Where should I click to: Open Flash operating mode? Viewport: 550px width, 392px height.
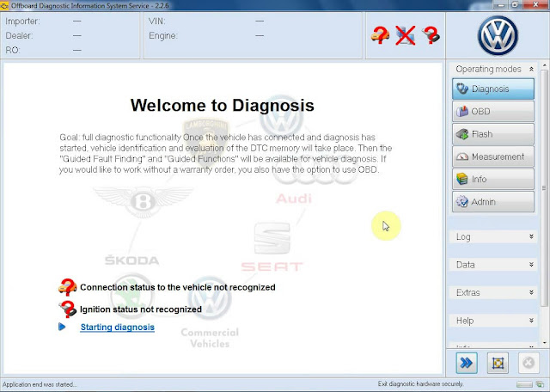pos(493,134)
